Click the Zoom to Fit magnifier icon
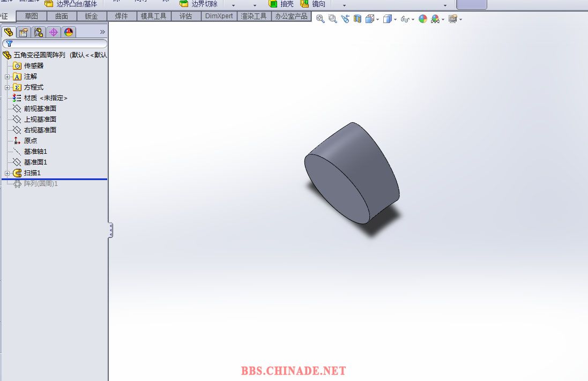Screen dimensions: 588x381 pos(320,19)
